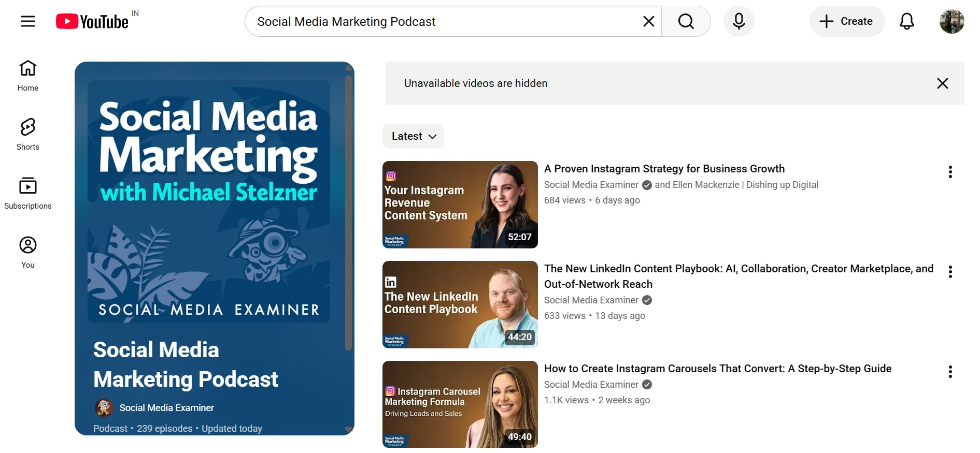Click '633 views • 13 days ago' text
The image size is (980, 453).
click(594, 316)
